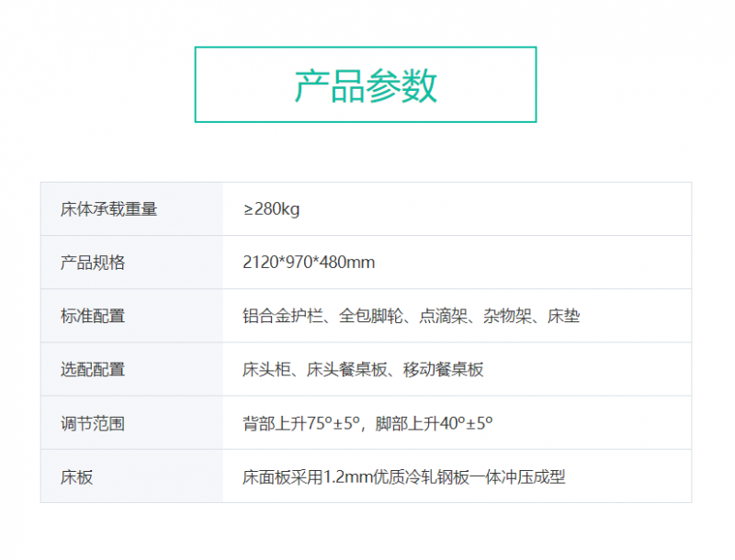Screen dimensions: 735x560
Task: Select the 床垫 text in 标准配置 row
Action: pos(563,316)
